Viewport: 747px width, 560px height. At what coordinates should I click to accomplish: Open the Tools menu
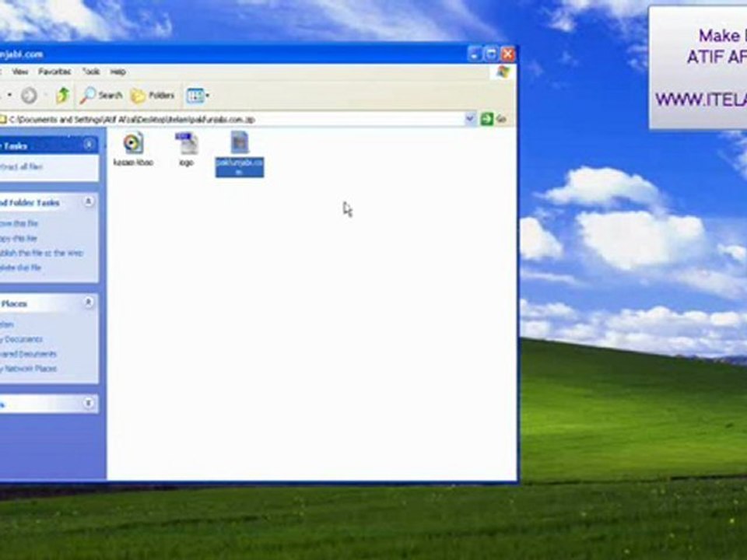pos(91,72)
